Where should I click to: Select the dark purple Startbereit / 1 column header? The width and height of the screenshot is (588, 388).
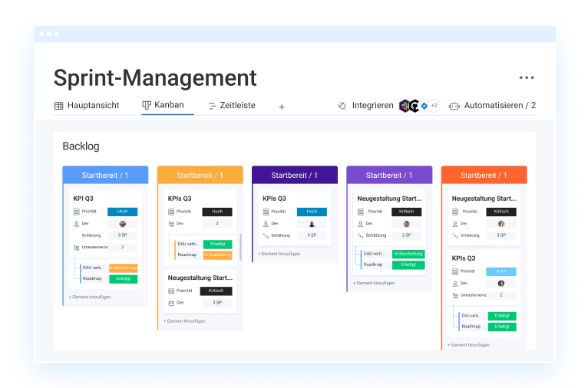pos(295,175)
